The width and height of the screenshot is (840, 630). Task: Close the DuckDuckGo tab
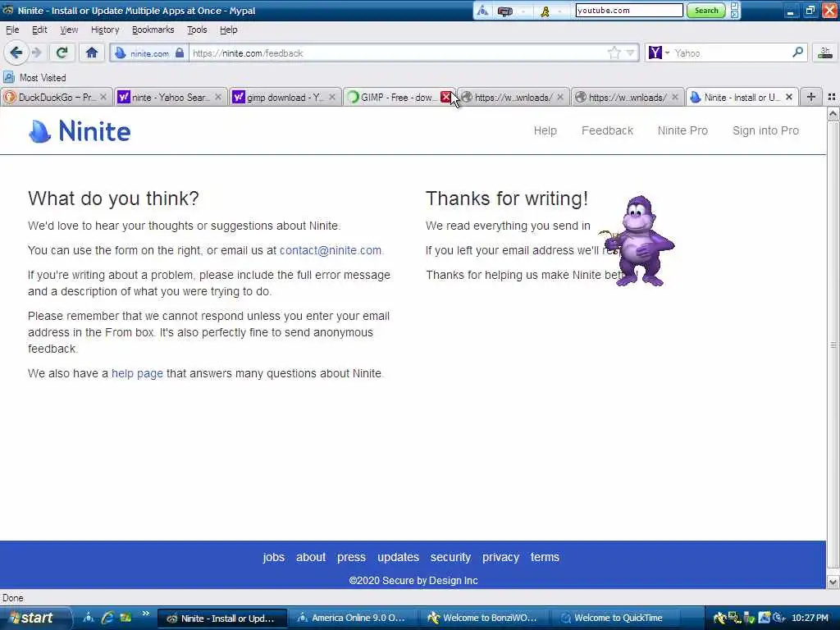[x=103, y=97]
